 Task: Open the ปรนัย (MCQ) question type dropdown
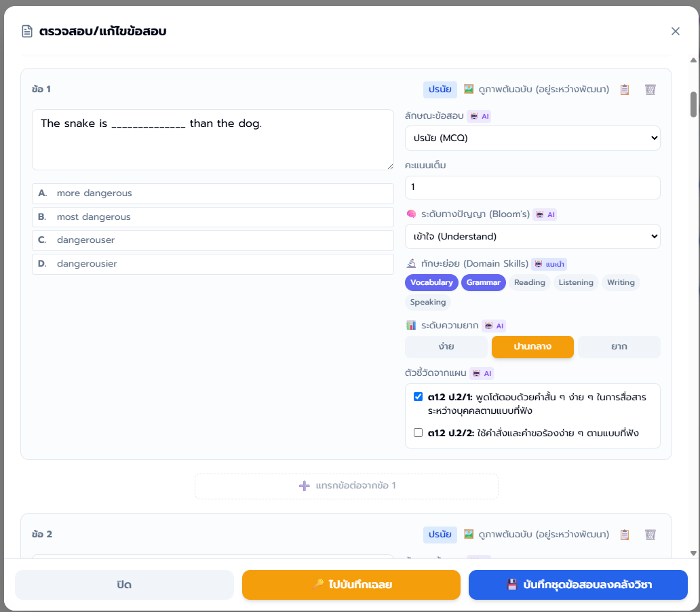[x=532, y=138]
